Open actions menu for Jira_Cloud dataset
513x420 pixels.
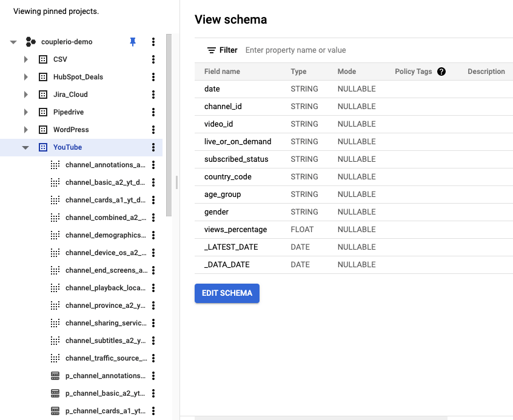153,95
